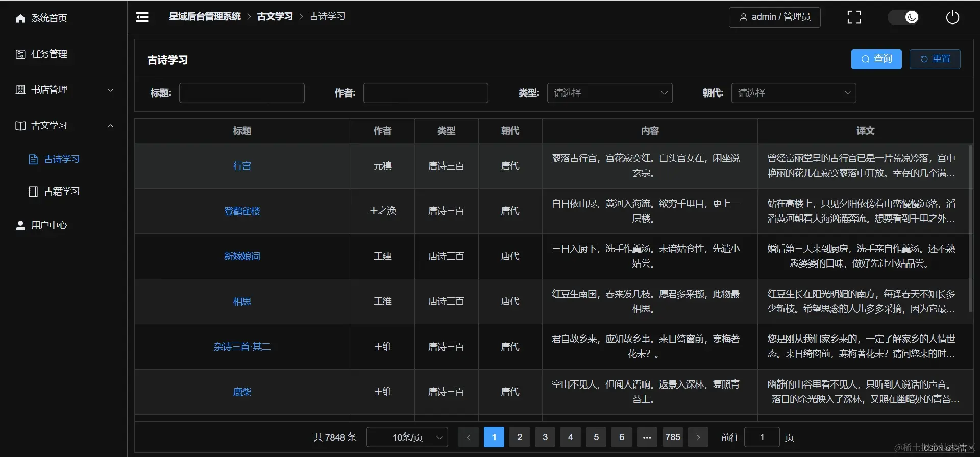
Task: Click the 译文 column header
Action: tap(865, 131)
